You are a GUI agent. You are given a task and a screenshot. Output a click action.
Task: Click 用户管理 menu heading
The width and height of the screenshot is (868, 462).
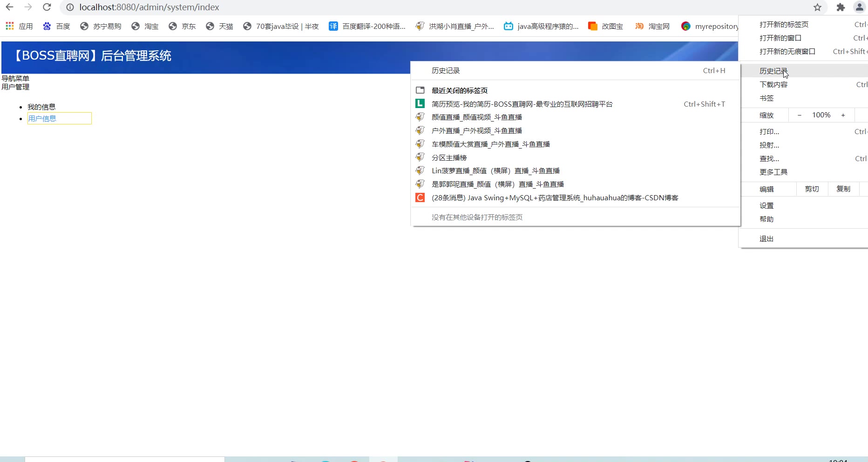[15, 87]
